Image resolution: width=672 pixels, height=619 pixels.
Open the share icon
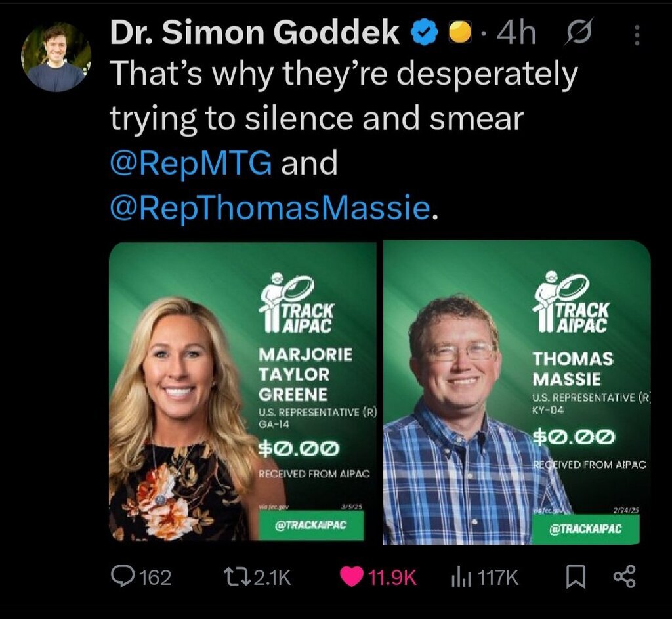coord(625,577)
